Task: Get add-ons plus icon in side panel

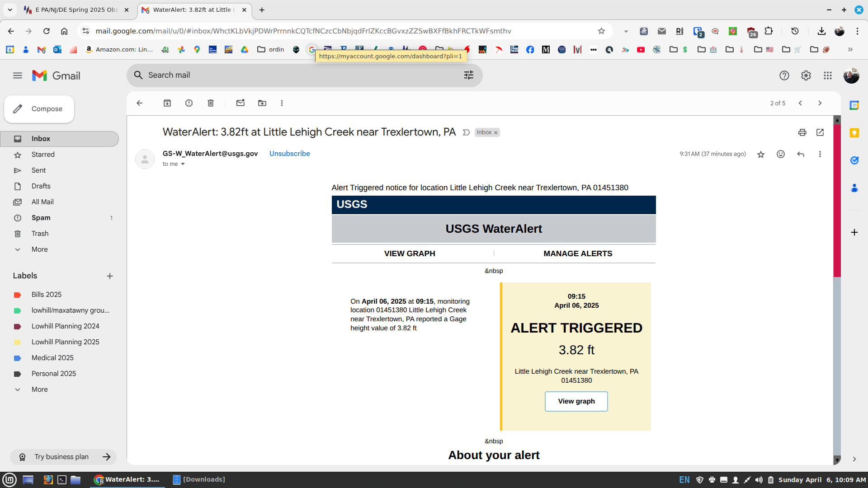Action: coord(854,232)
